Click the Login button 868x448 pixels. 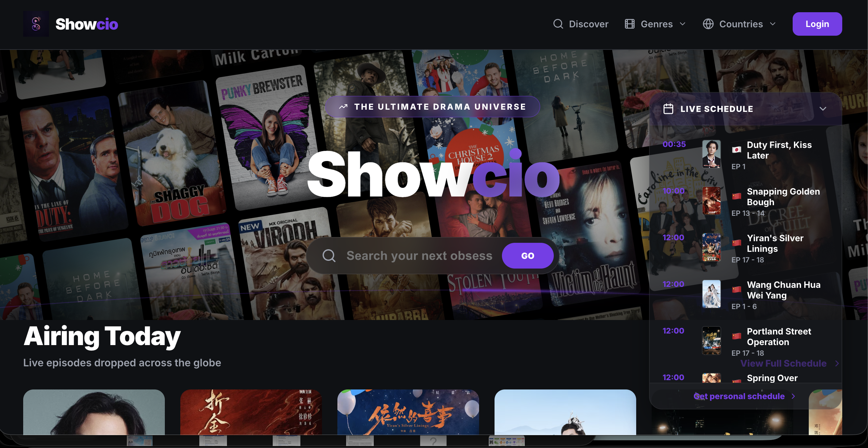point(817,24)
